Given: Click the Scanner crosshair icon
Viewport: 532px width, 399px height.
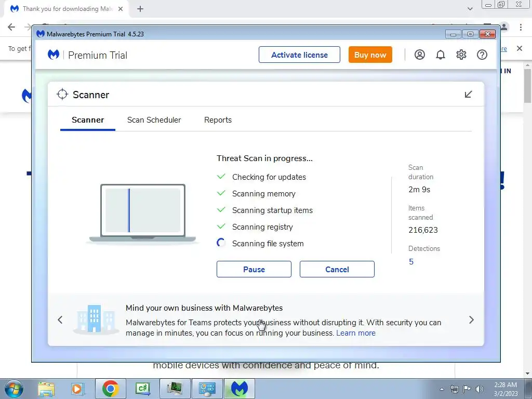Looking at the screenshot, I should click(x=62, y=95).
